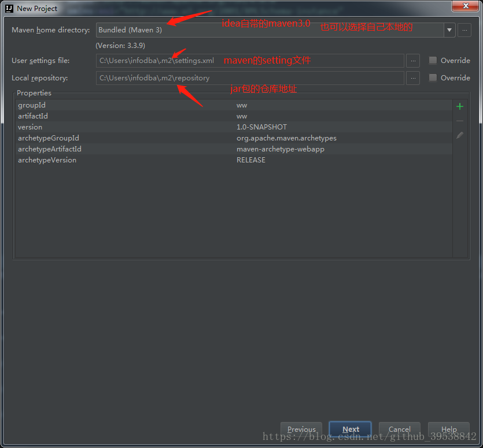Click the Cancel button
Image resolution: width=483 pixels, height=448 pixels.
click(x=399, y=429)
